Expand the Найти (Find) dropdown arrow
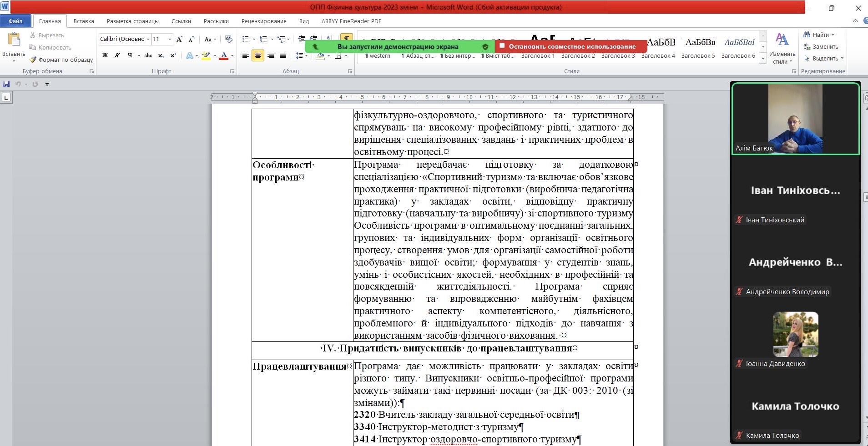This screenshot has height=446, width=868. tap(833, 35)
